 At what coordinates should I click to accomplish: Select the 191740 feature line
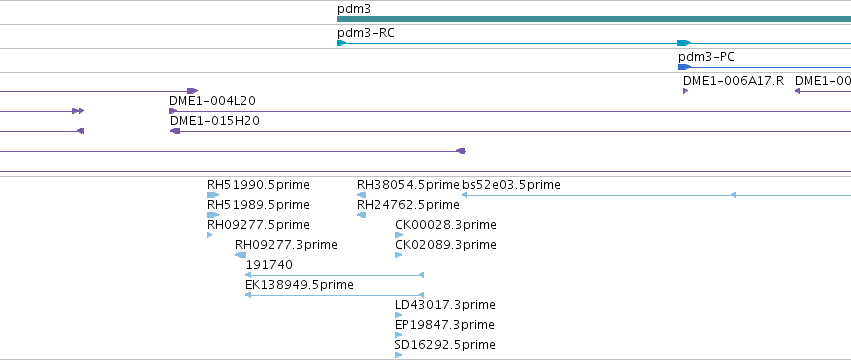334,275
